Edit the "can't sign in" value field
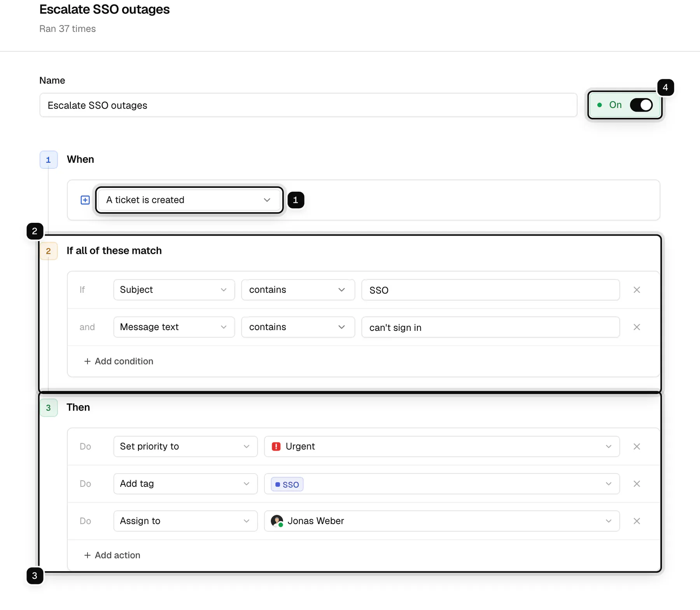Screen dimensions: 700x610 tap(490, 327)
